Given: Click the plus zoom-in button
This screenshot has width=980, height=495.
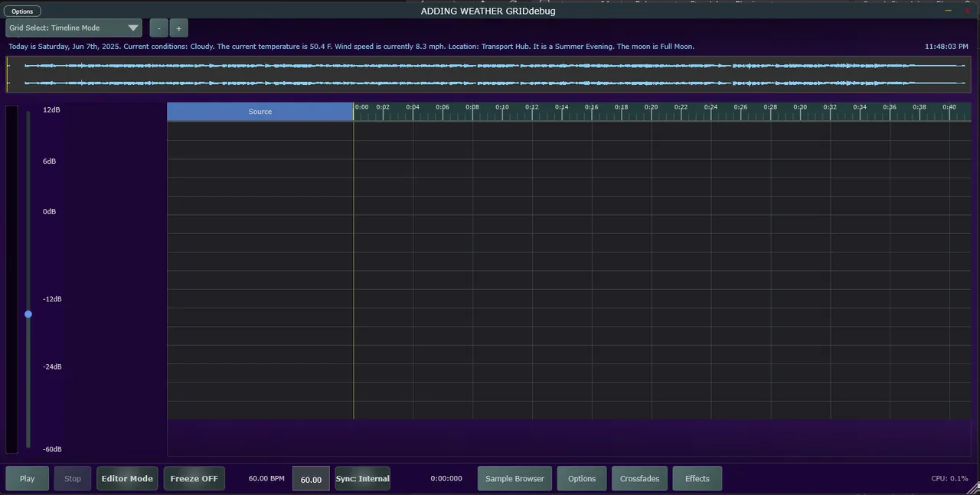Looking at the screenshot, I should [x=178, y=28].
